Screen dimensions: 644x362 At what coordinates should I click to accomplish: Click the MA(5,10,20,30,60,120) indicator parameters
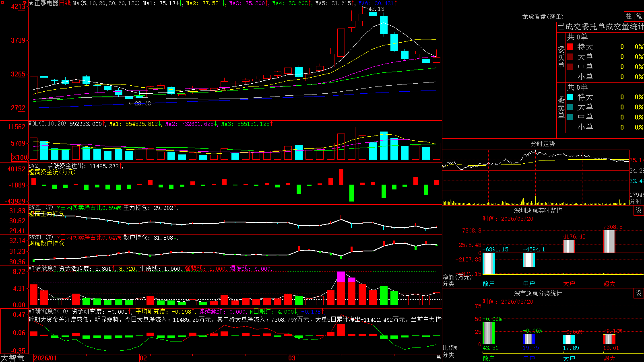(106, 3)
